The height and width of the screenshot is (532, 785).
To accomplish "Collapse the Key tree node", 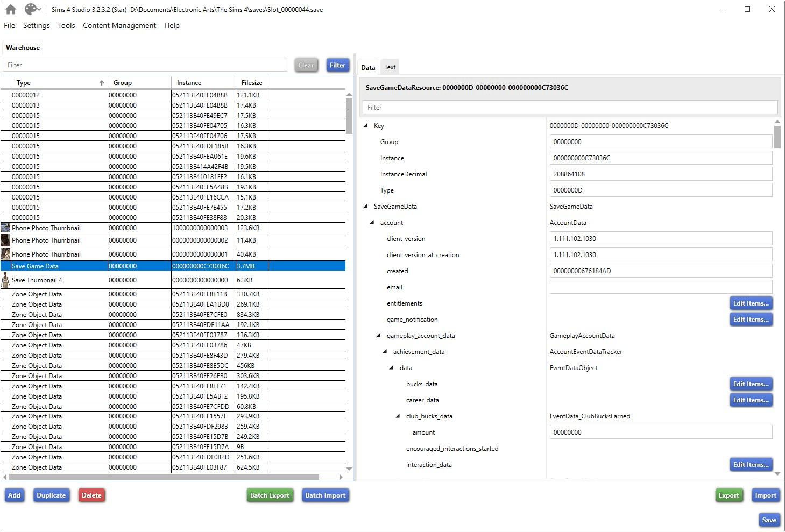I will point(366,126).
